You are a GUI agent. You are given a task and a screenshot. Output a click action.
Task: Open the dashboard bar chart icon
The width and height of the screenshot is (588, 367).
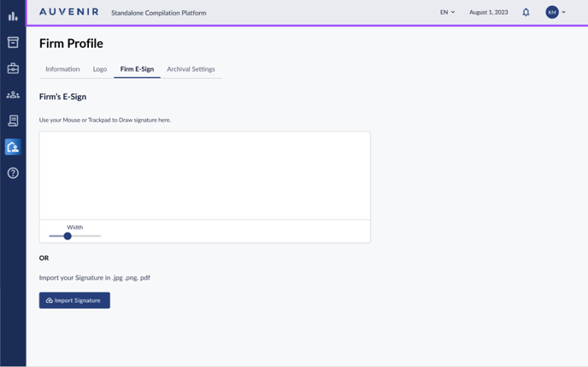pos(13,16)
